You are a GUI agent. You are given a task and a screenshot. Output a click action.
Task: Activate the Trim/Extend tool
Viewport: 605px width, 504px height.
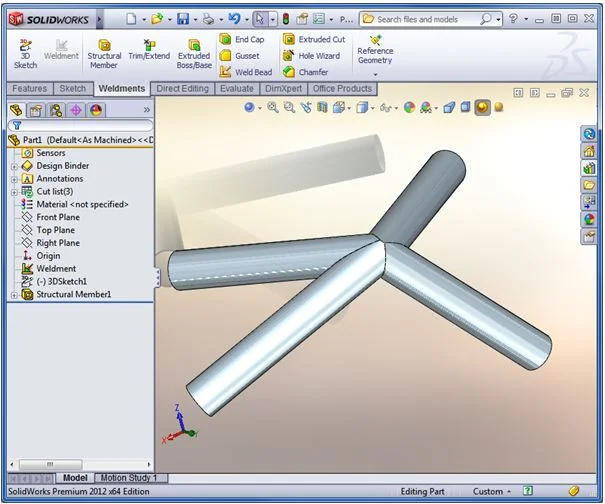(x=149, y=50)
